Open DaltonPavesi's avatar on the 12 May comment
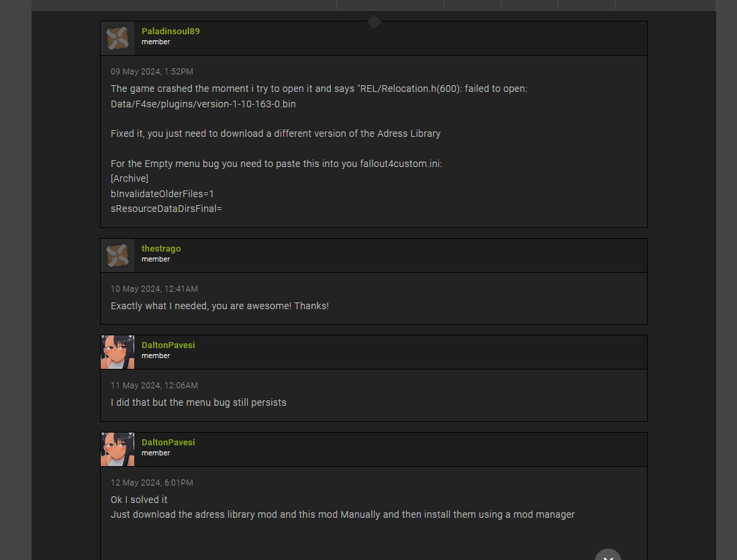The image size is (737, 560). coord(117,449)
